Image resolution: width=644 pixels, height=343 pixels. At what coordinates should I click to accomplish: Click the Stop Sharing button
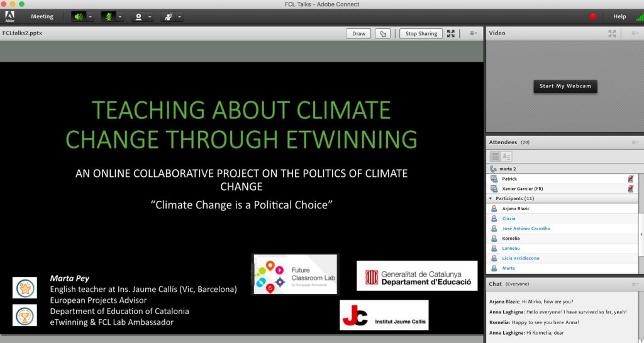click(421, 33)
